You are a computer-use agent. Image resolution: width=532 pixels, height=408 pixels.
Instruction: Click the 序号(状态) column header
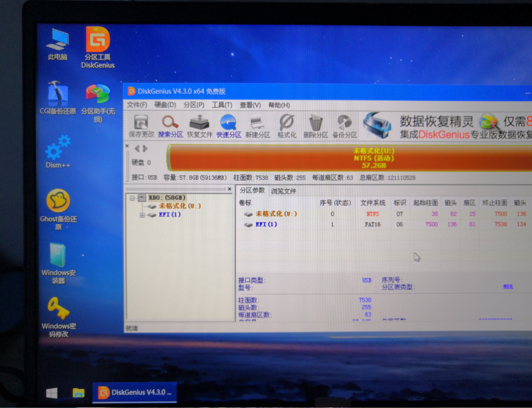335,203
